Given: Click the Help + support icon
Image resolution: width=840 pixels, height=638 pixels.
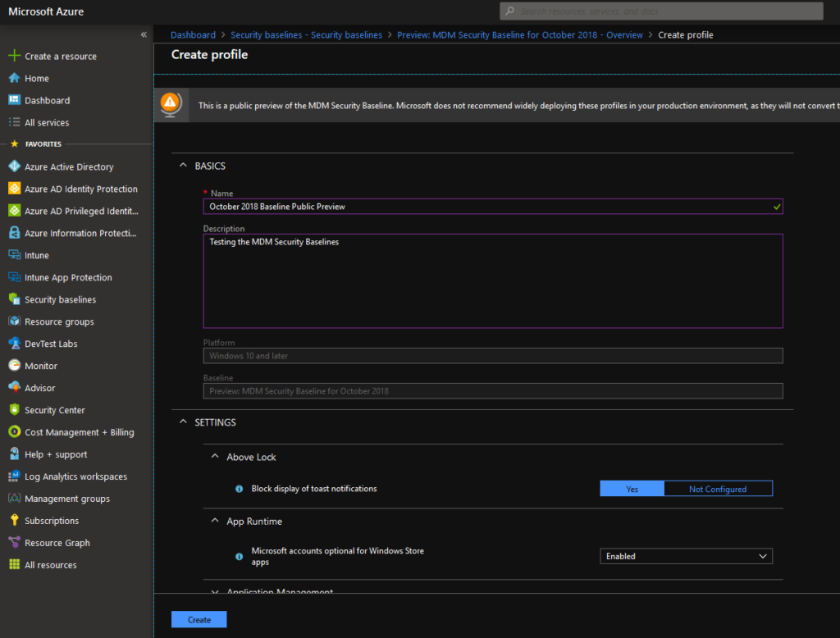Looking at the screenshot, I should (15, 454).
